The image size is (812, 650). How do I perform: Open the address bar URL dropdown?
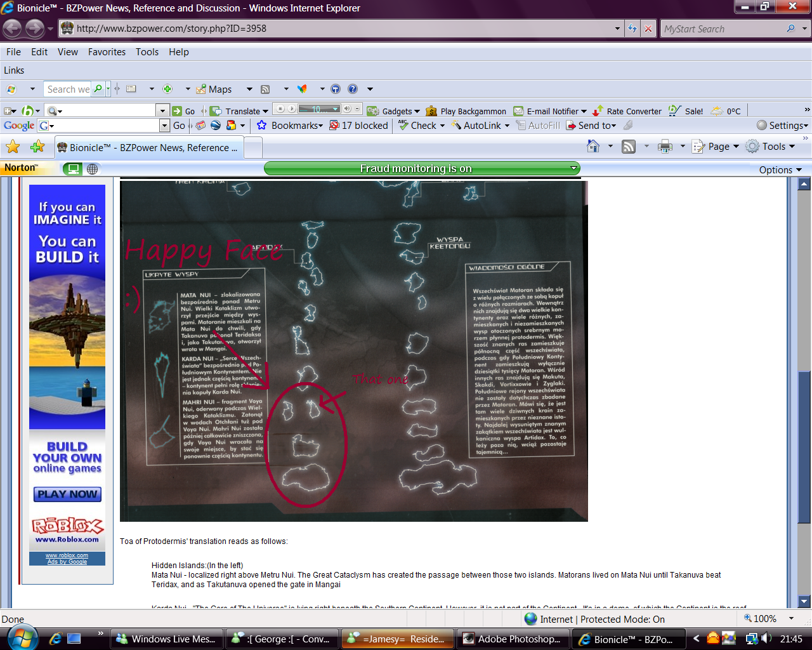point(618,29)
